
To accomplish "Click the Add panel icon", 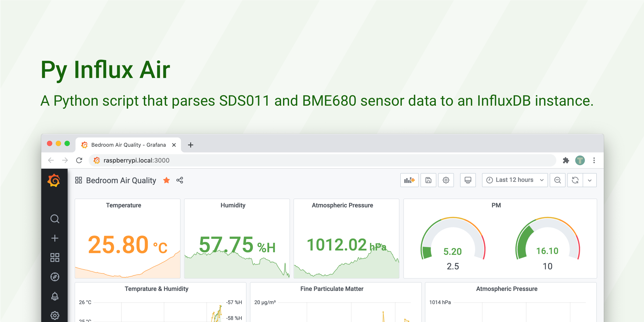I will coord(409,180).
